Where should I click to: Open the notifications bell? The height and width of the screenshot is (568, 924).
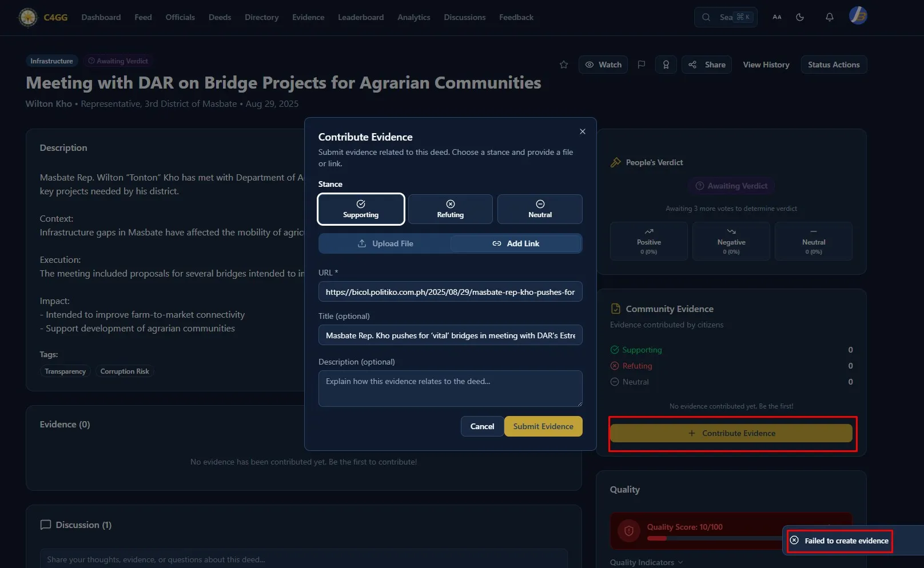click(829, 17)
